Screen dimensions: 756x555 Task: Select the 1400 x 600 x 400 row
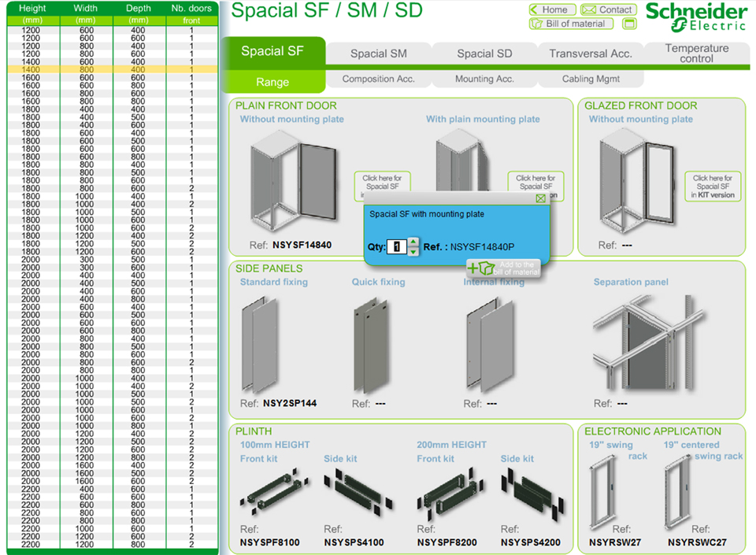[113, 61]
